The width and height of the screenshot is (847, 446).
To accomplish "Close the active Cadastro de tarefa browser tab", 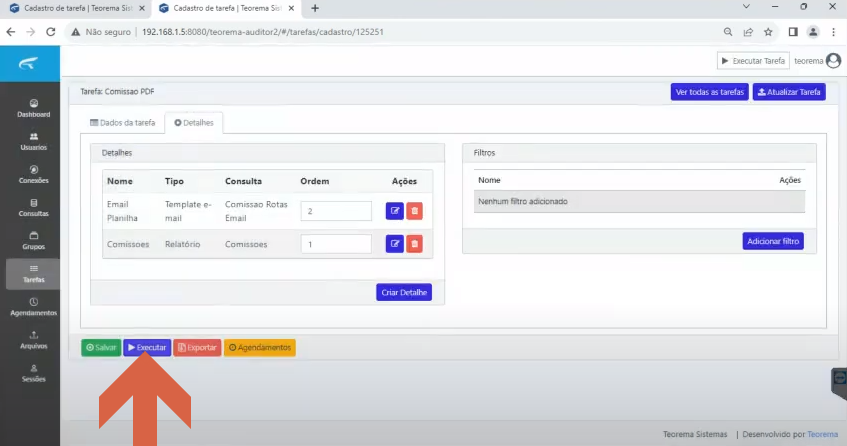I will click(x=291, y=8).
